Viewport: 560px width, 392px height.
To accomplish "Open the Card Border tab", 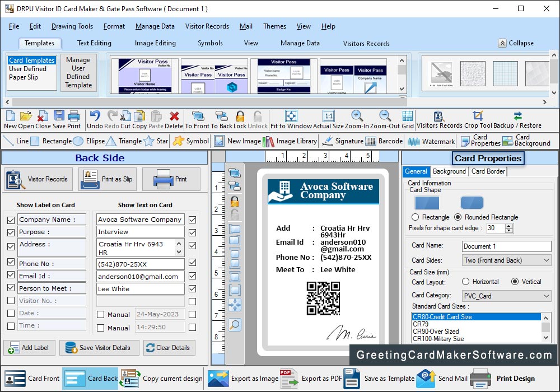I will click(488, 171).
